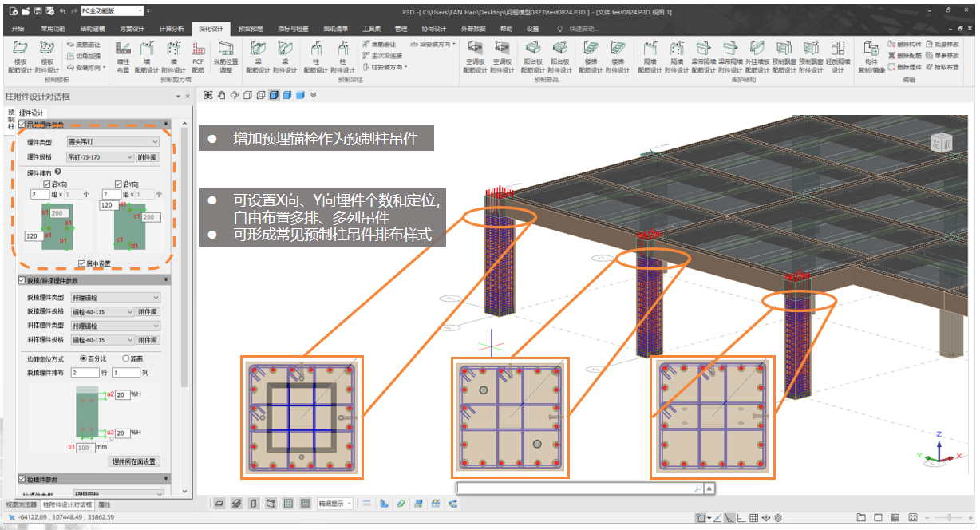
Task: Select the pan hand view tool
Action: (x=221, y=95)
